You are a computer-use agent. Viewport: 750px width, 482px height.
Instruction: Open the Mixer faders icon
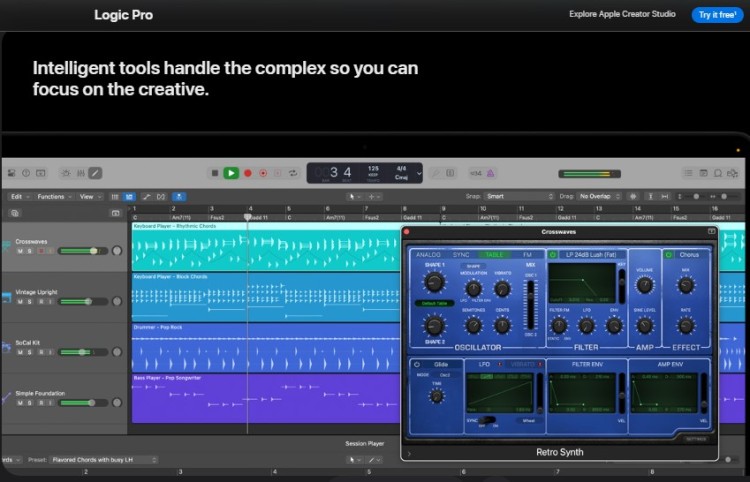click(81, 173)
